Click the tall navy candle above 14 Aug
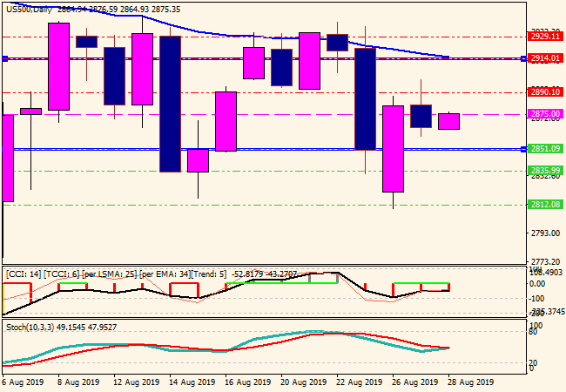 click(170, 103)
